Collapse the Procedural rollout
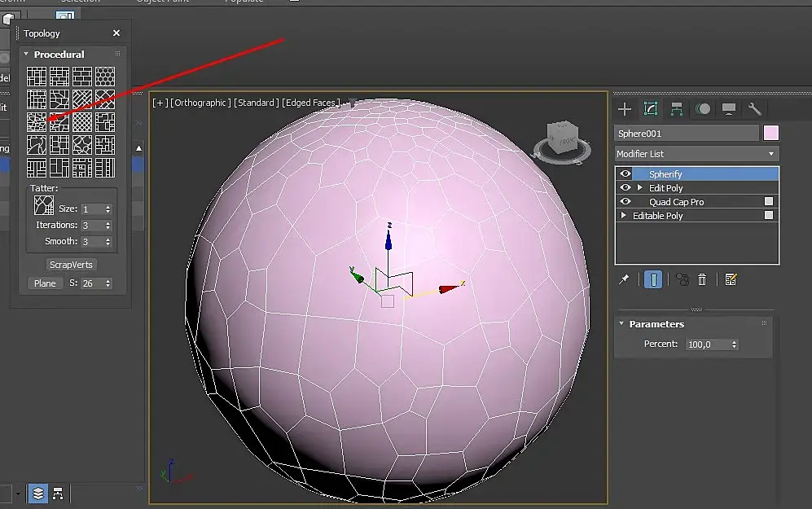Image resolution: width=812 pixels, height=509 pixels. (26, 54)
